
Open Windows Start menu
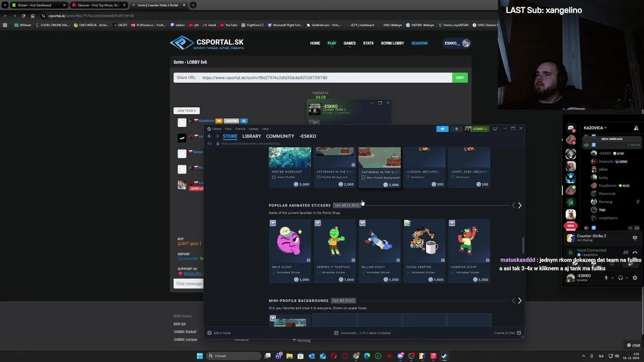[x=200, y=356]
